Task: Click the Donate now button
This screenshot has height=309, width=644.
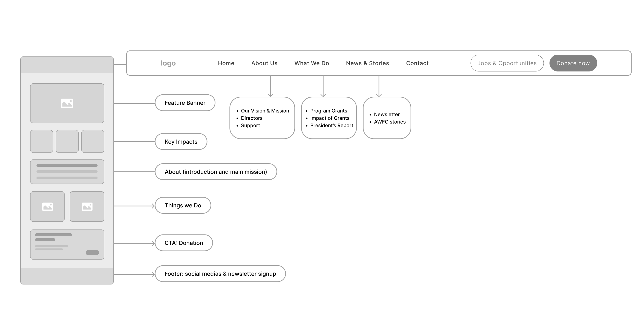Action: point(573,63)
